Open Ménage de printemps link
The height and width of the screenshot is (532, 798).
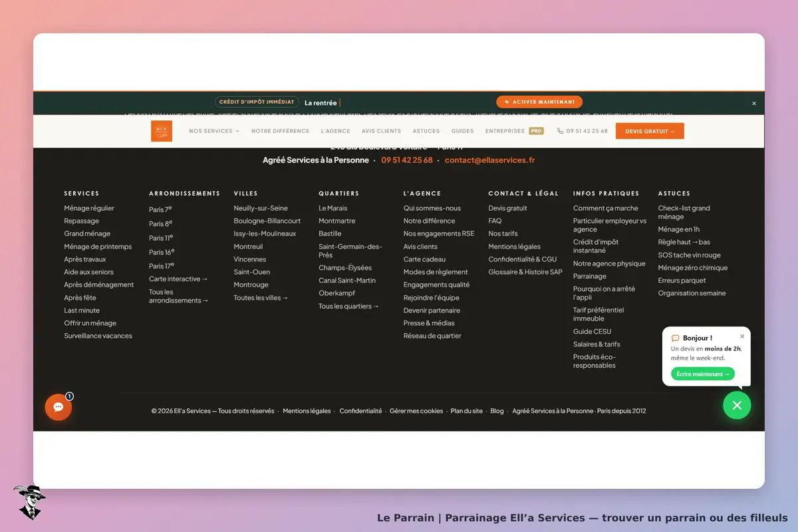point(98,247)
